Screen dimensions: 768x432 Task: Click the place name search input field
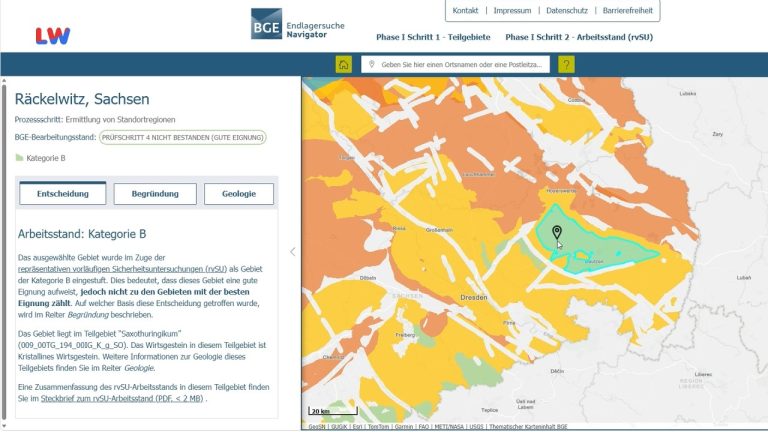456,64
